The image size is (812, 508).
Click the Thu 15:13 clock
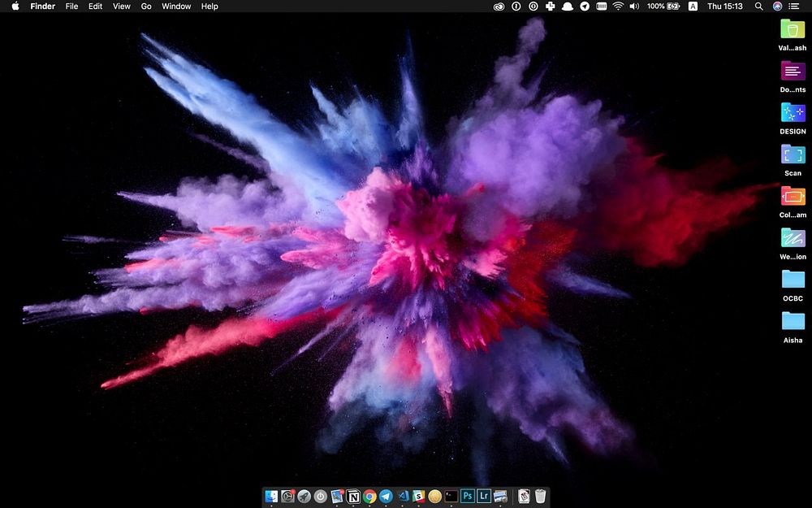click(725, 7)
